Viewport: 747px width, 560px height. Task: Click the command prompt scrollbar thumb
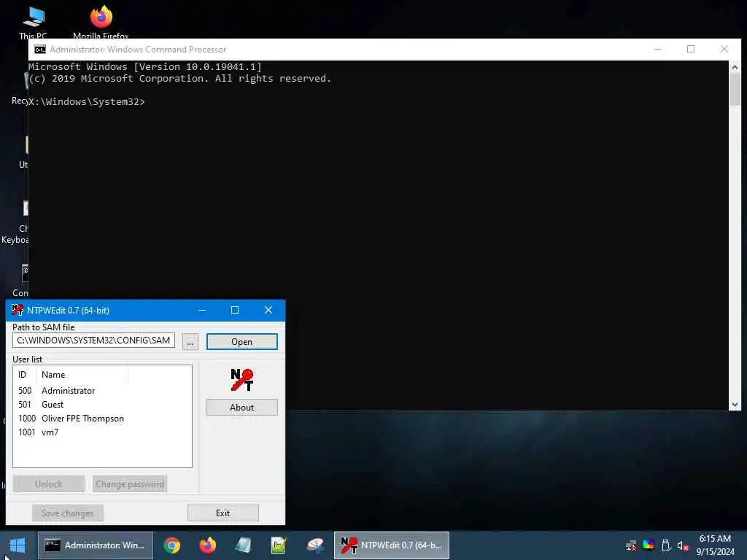(735, 90)
